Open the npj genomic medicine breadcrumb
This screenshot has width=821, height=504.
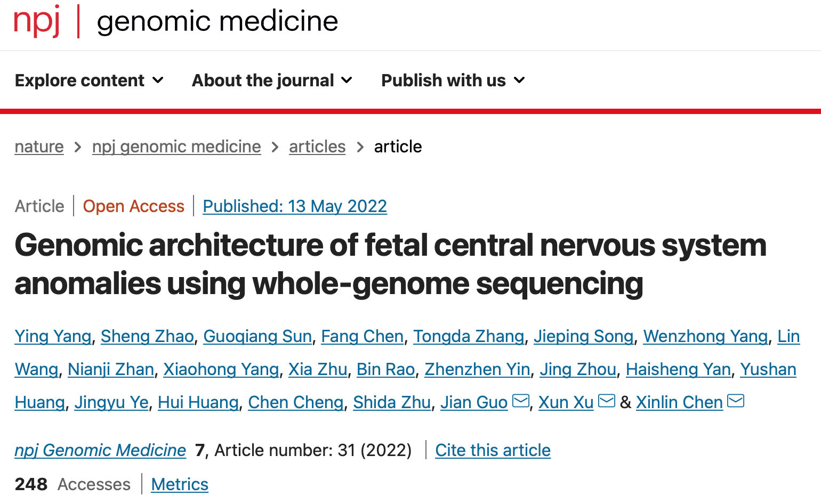click(176, 147)
